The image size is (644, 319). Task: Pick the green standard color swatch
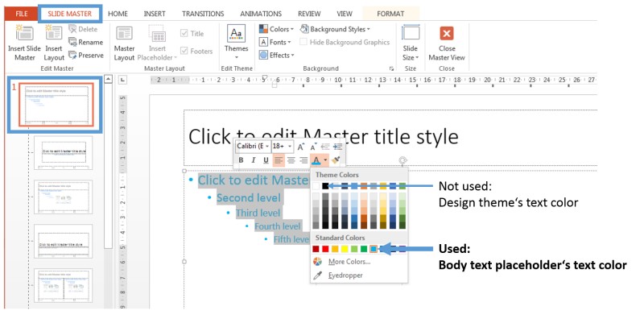click(364, 249)
